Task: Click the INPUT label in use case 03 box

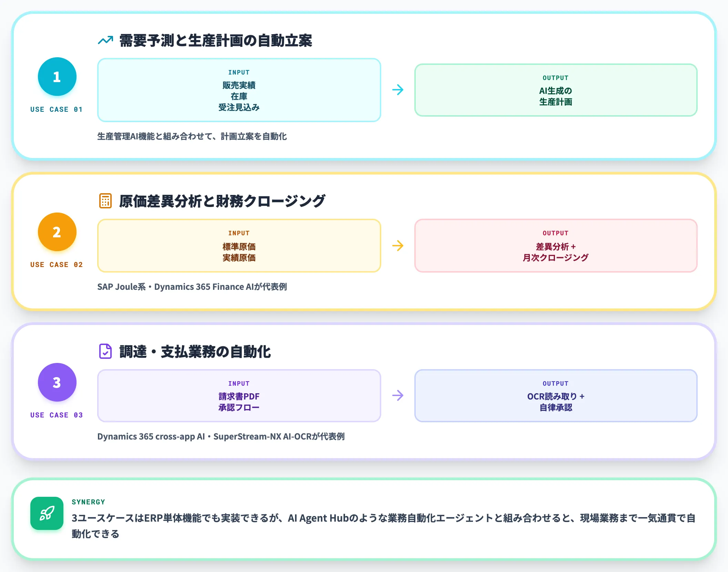Action: (239, 384)
